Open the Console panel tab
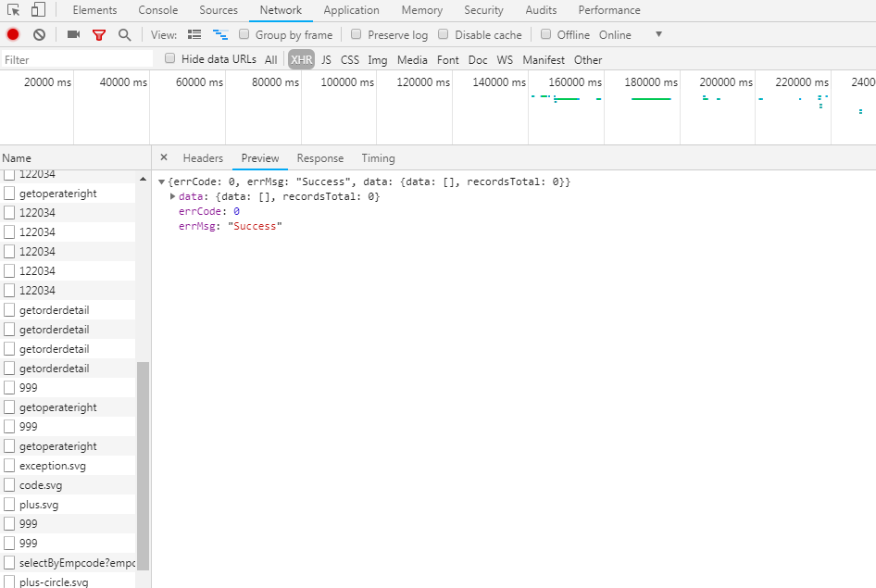 pos(158,10)
